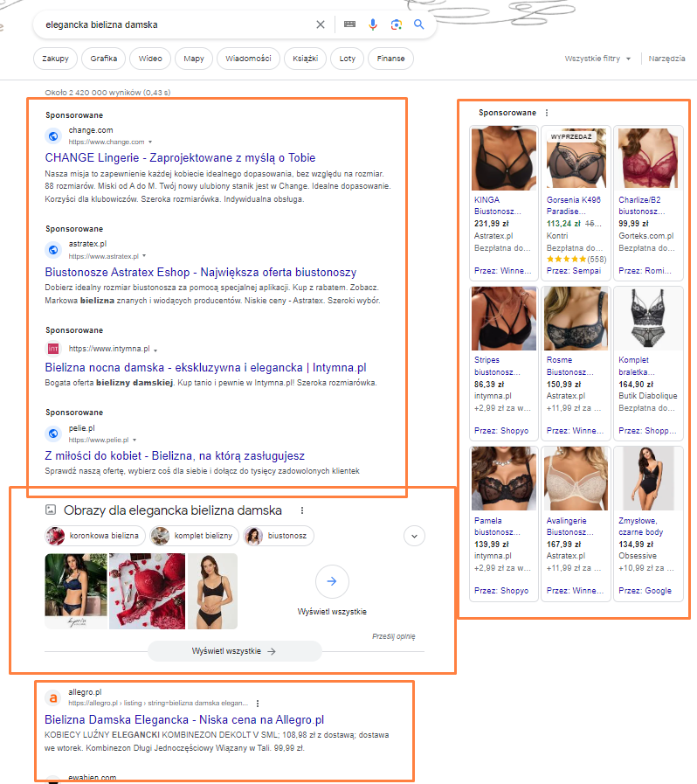
Task: Open the navy lingerie image result
Action: (76, 591)
